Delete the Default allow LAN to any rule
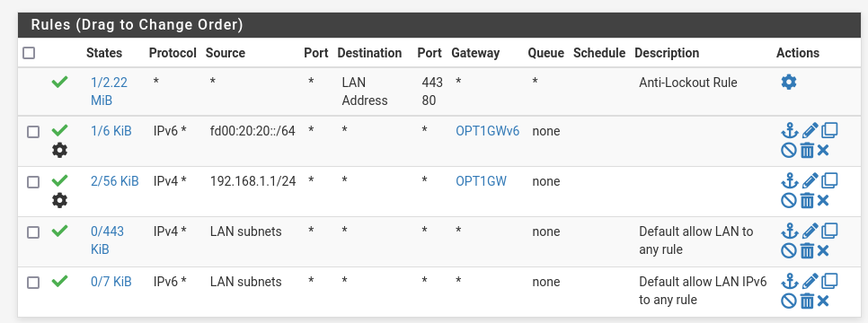 [x=807, y=250]
